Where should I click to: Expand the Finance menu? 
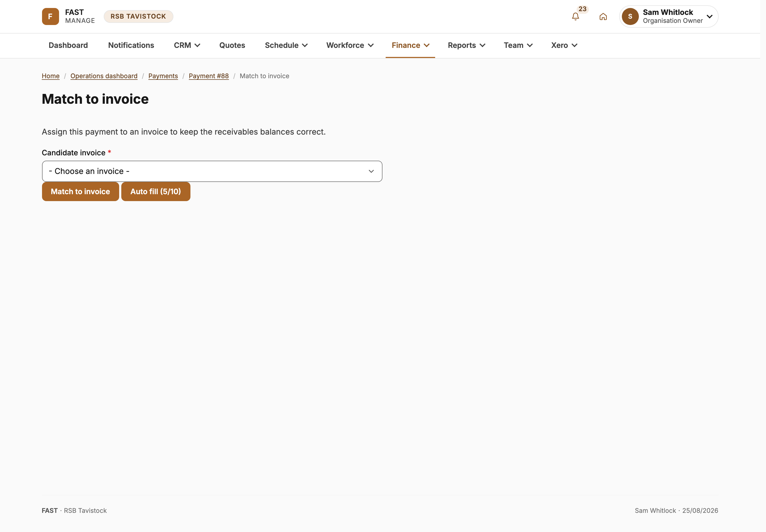[410, 45]
